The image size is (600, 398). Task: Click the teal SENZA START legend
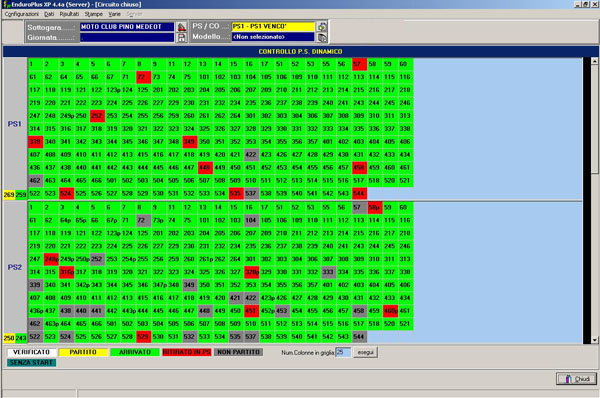click(x=31, y=362)
